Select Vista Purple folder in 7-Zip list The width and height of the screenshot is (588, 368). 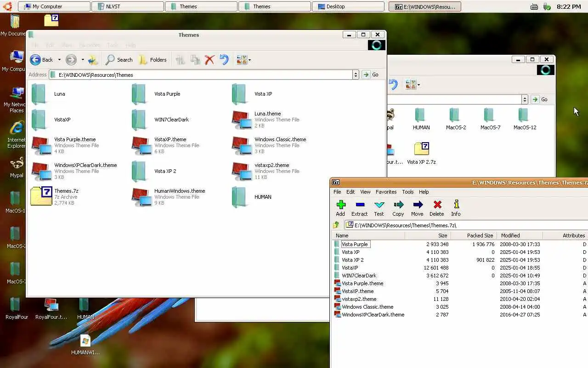coord(355,244)
